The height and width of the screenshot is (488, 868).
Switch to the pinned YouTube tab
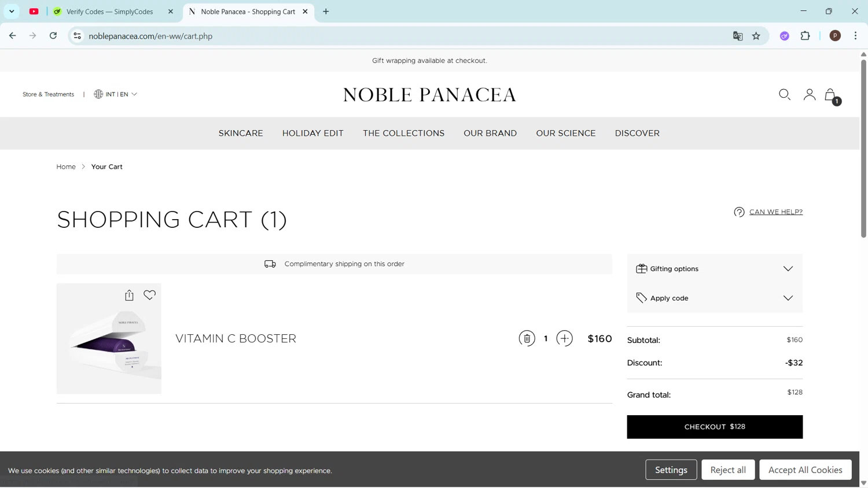coord(34,12)
